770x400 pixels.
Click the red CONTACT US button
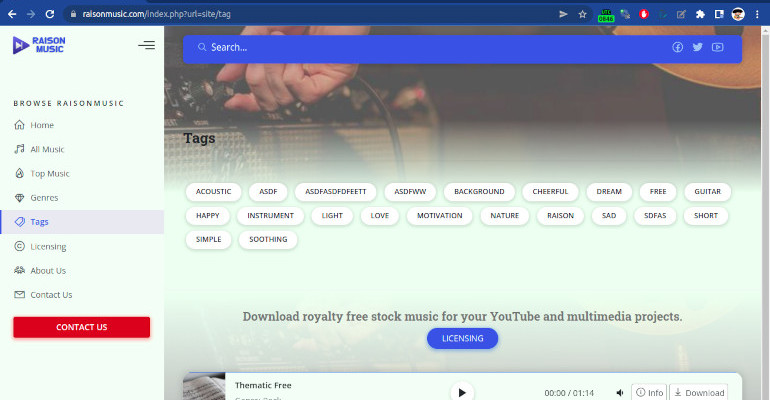pos(82,327)
